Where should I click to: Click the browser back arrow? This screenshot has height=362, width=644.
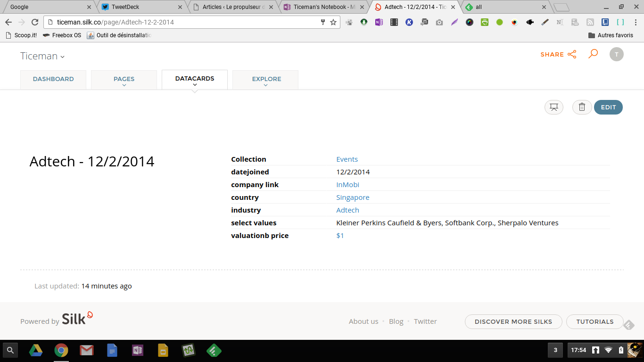(x=8, y=22)
